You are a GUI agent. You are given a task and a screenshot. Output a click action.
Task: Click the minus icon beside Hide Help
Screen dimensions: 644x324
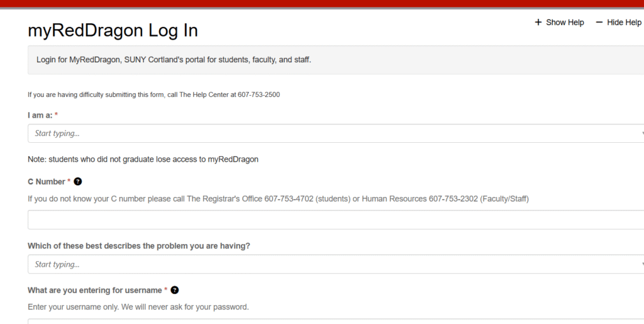click(x=599, y=22)
